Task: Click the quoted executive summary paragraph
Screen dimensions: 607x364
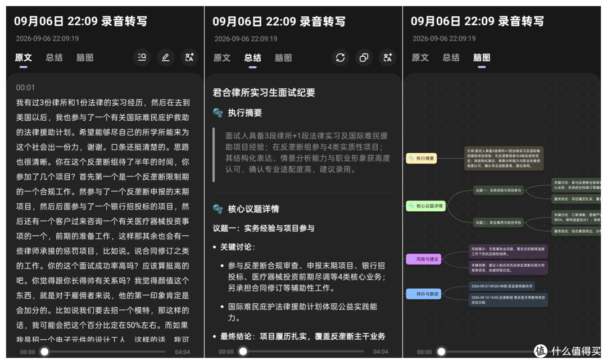Action: pyautogui.click(x=308, y=152)
